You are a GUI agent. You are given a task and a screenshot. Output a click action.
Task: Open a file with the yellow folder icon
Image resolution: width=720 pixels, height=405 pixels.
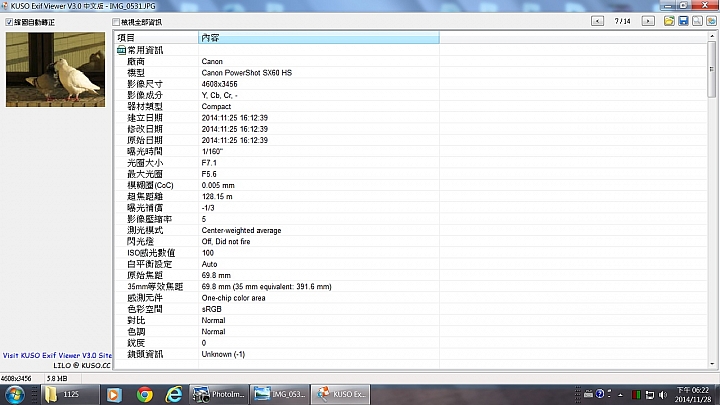(x=669, y=21)
